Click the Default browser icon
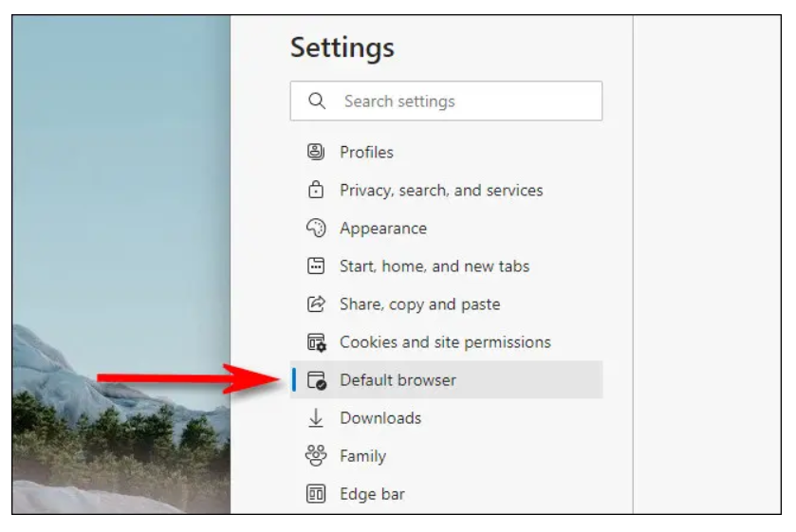The height and width of the screenshot is (532, 796). [x=316, y=379]
